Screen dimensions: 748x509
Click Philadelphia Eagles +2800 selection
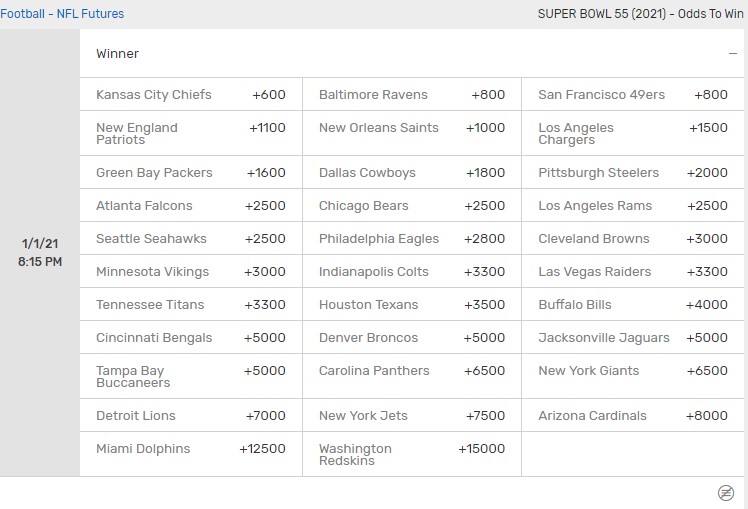[x=412, y=239]
